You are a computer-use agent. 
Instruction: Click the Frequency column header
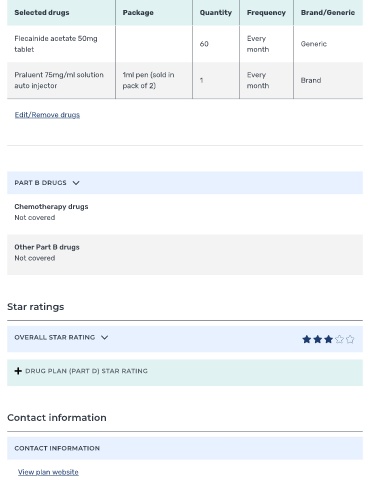[x=266, y=13]
